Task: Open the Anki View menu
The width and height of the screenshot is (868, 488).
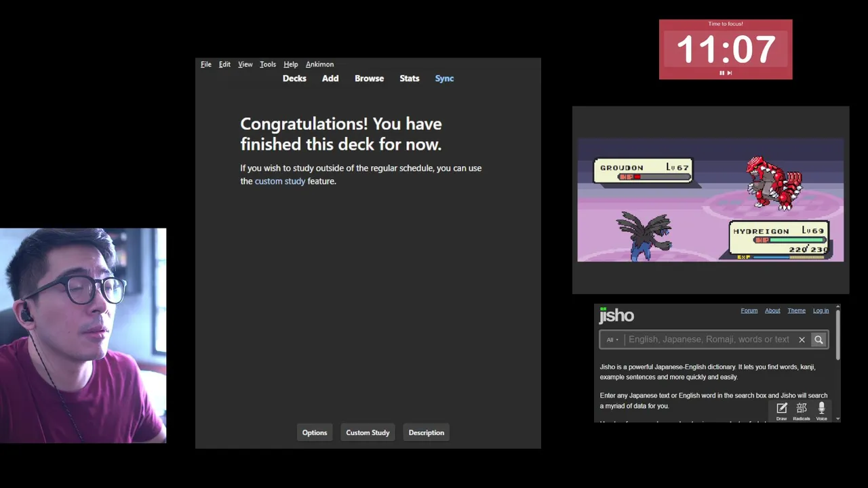Action: 245,64
